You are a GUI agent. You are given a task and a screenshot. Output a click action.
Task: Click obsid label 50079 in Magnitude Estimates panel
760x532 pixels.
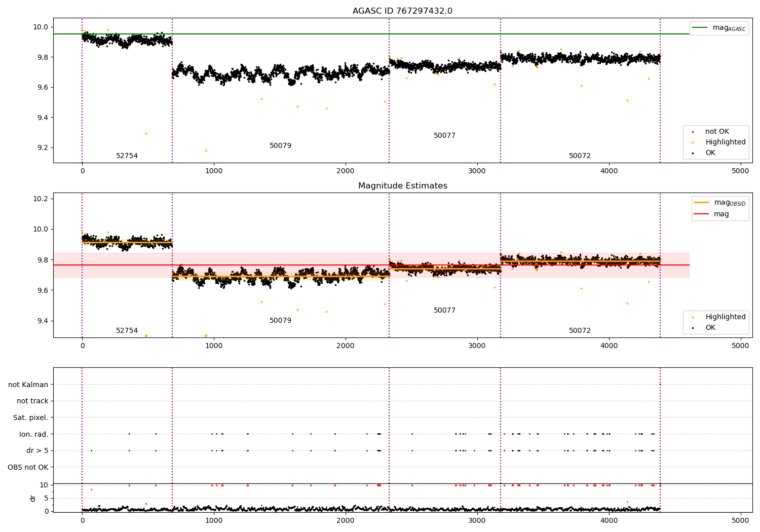(x=280, y=321)
